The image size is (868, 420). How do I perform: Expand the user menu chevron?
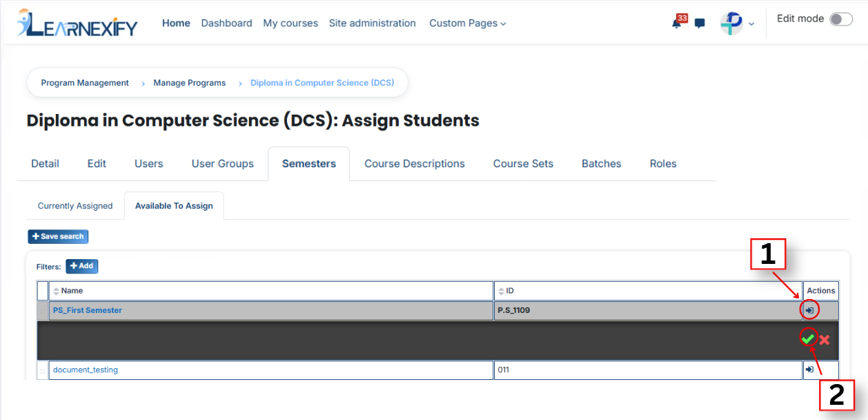coord(751,24)
